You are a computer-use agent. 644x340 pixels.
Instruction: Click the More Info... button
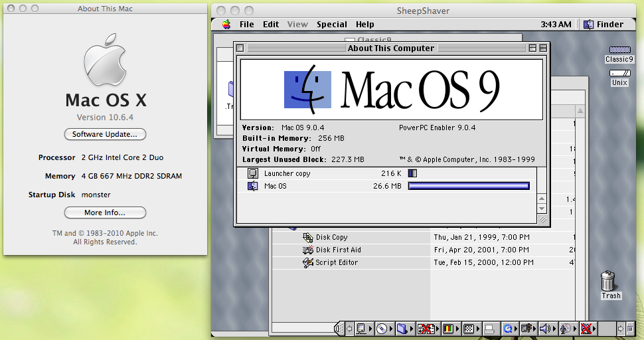click(x=105, y=212)
